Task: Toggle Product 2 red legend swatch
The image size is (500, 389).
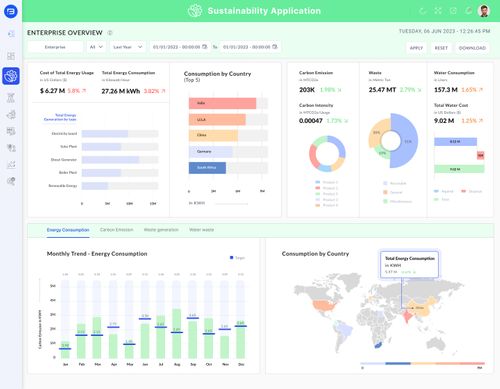Action: click(x=318, y=188)
